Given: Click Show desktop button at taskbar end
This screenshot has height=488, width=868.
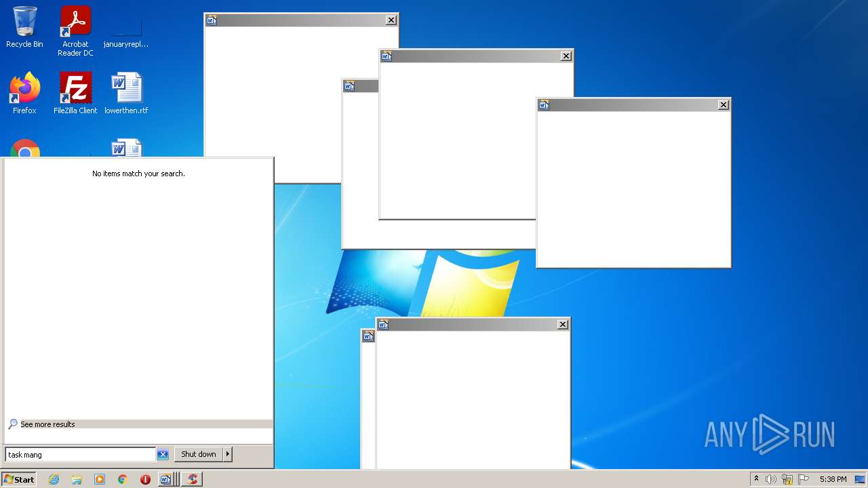Looking at the screenshot, I should click(x=861, y=479).
